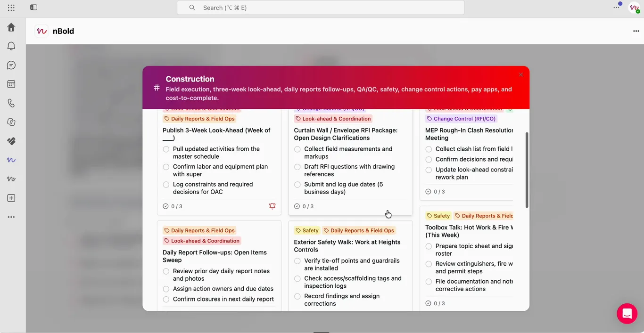This screenshot has width=644, height=333.
Task: Open 'Curtain Wall / Envelope RFI Package' card
Action: 346,134
